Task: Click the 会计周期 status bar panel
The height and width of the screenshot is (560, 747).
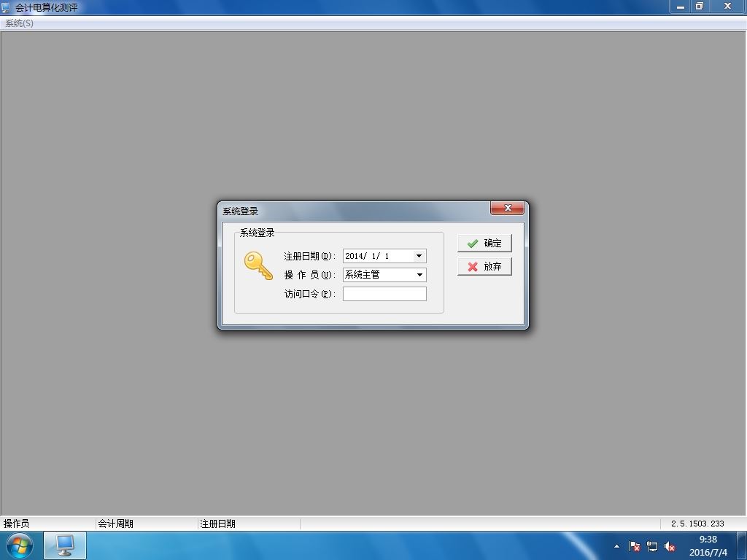Action: pyautogui.click(x=146, y=524)
